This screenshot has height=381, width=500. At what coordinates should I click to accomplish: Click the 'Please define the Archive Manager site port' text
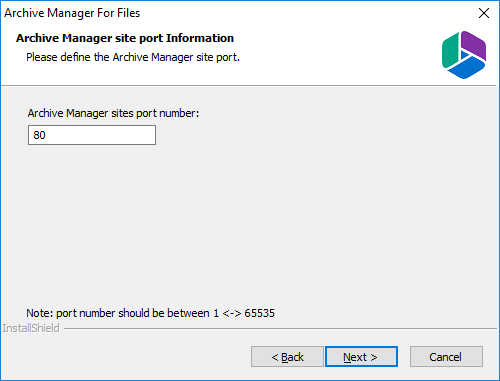[133, 57]
